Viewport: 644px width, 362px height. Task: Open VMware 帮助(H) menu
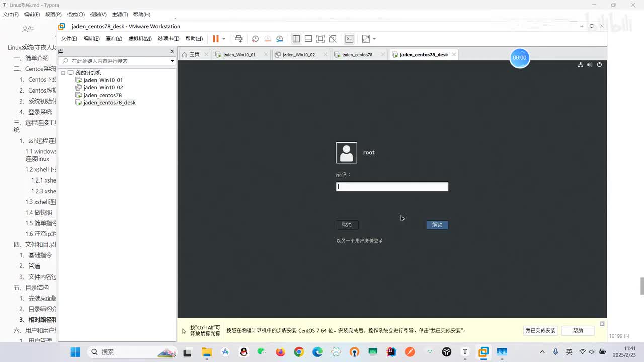point(194,39)
